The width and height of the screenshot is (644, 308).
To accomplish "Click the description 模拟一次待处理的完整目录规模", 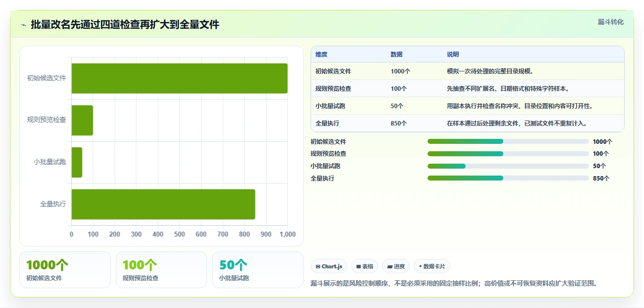I will coord(490,71).
